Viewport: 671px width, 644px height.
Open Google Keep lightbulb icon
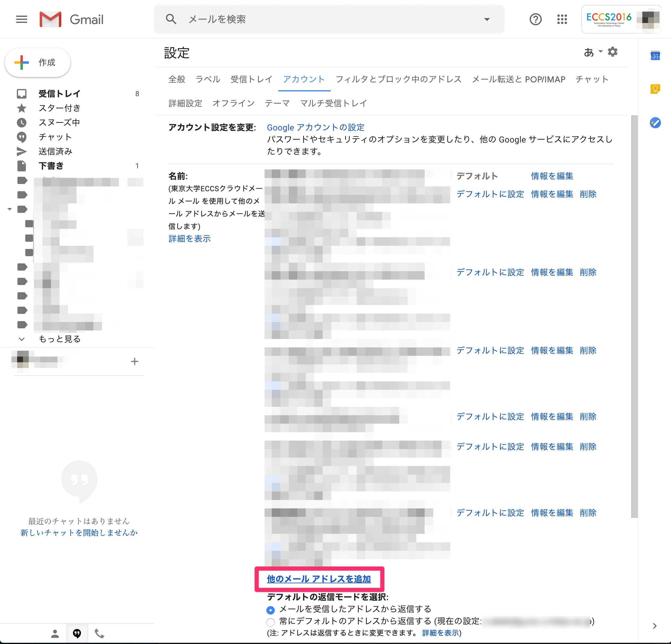tap(655, 89)
